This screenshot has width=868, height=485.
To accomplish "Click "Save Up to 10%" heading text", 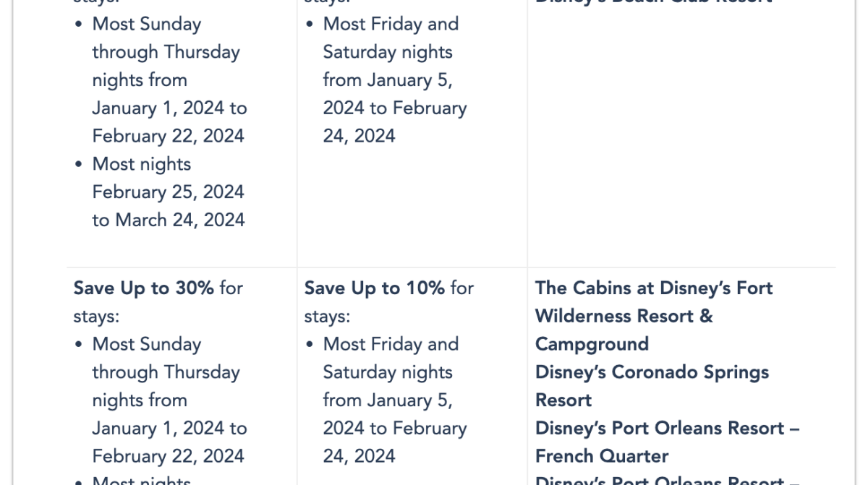I will [x=374, y=288].
